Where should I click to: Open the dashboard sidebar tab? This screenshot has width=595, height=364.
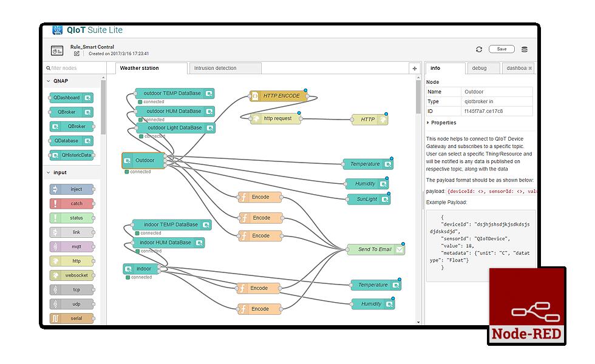click(x=518, y=68)
